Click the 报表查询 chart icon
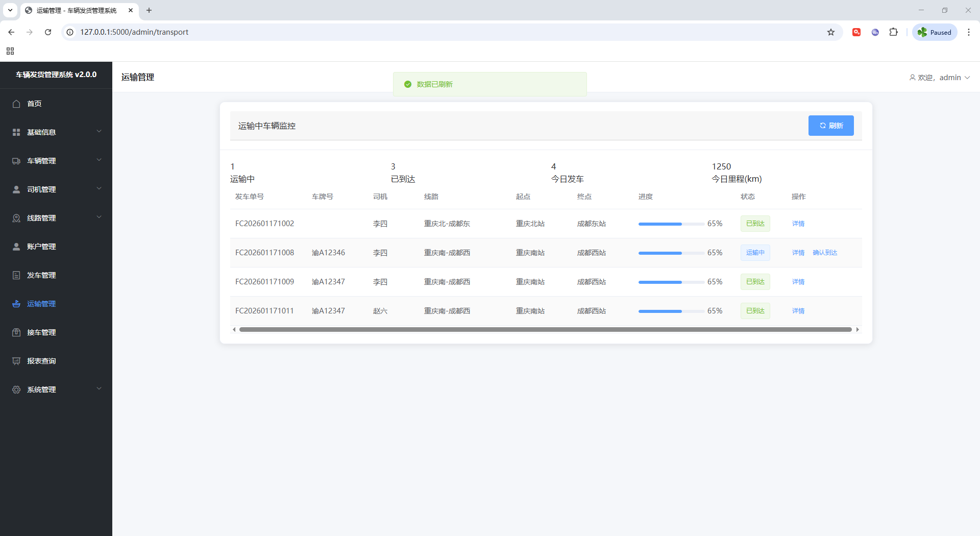Viewport: 980px width, 536px height. (16, 361)
